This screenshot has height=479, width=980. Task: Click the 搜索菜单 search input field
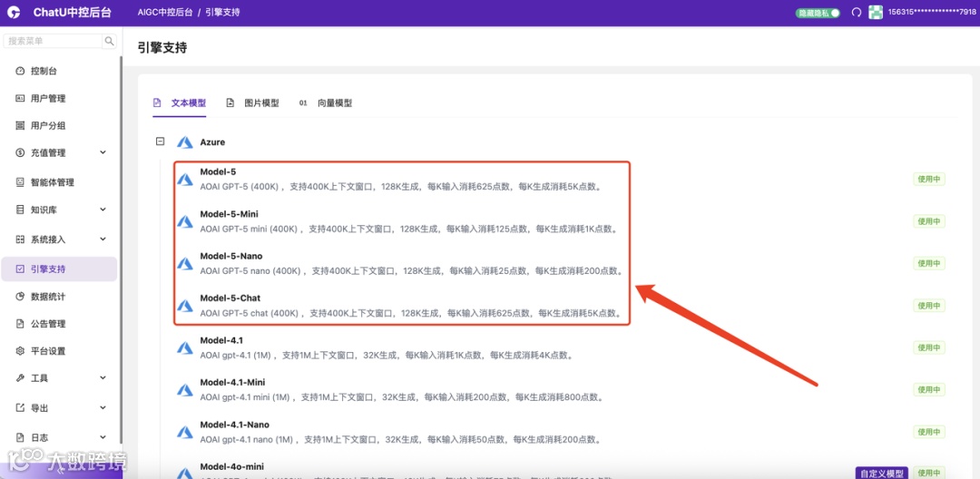point(54,41)
